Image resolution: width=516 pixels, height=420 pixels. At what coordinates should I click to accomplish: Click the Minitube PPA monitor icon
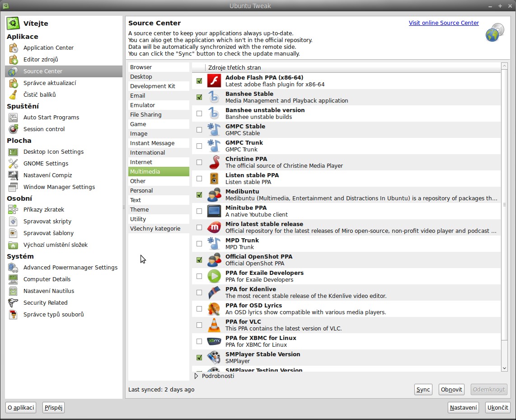(x=214, y=211)
